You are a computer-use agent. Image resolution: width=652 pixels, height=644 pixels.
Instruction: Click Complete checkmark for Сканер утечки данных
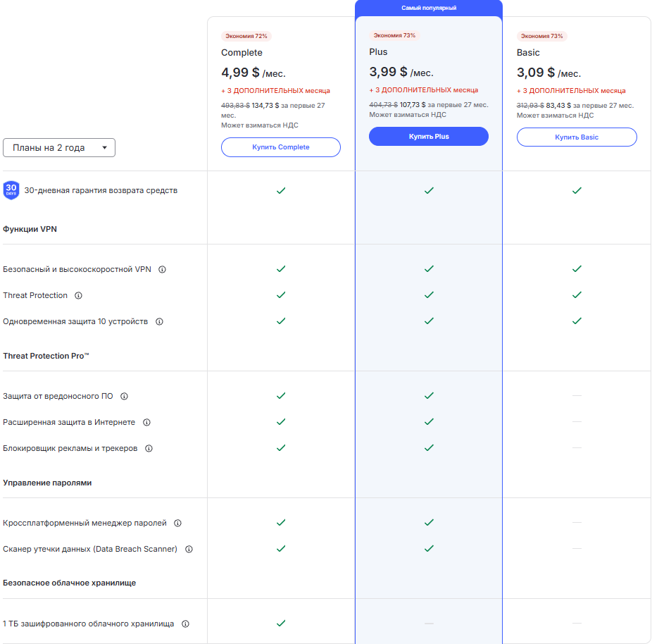point(281,549)
